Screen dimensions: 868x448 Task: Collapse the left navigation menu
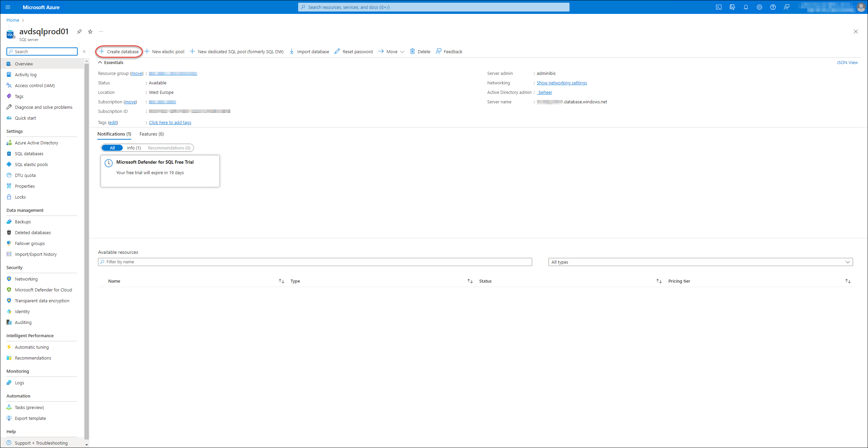click(x=84, y=52)
